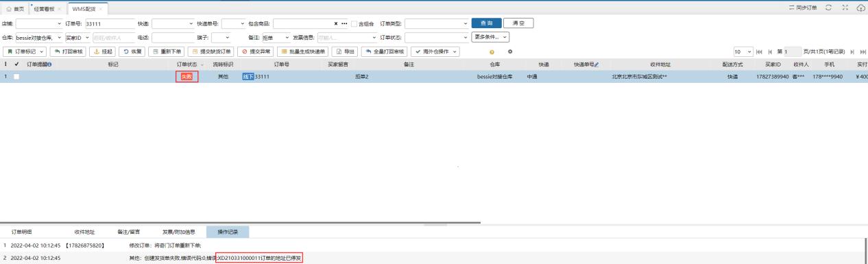Click the 清空 clear button
This screenshot has width=868, height=264.
[x=518, y=23]
